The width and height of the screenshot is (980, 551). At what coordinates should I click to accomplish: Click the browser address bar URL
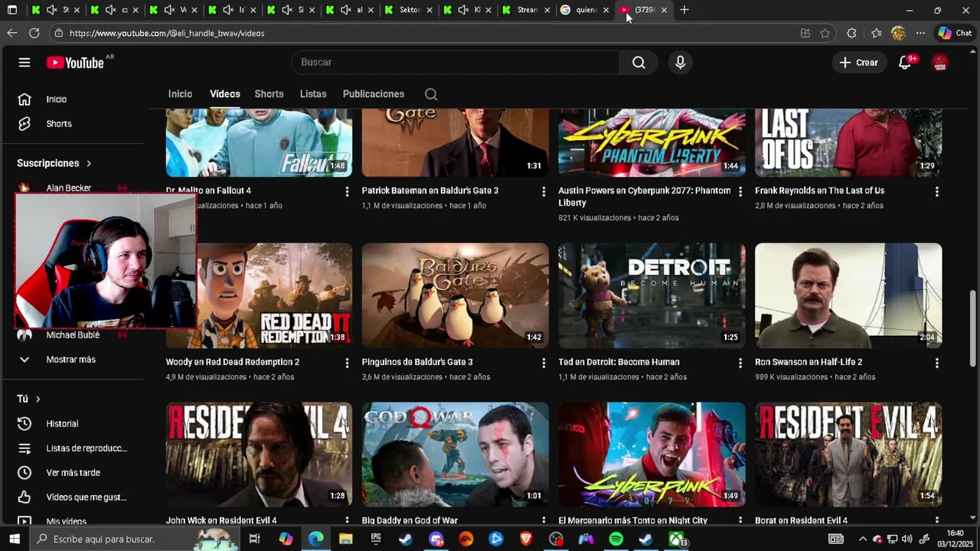pyautogui.click(x=167, y=33)
